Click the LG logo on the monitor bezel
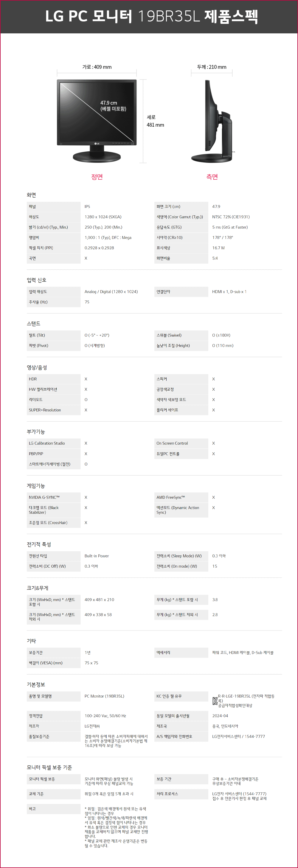Image resolution: width=298 pixels, height=868 pixels. tap(97, 144)
